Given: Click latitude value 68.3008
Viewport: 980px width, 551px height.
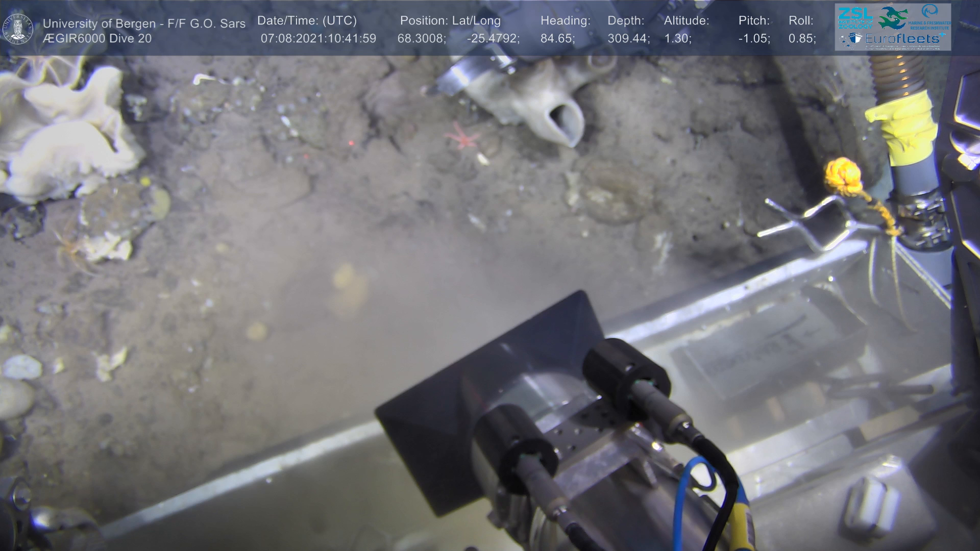Looking at the screenshot, I should [x=421, y=39].
